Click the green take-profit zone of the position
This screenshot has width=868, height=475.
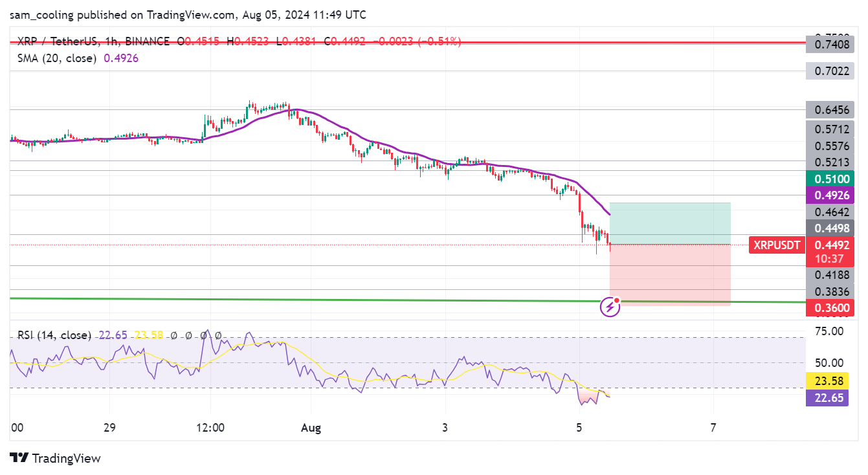(x=669, y=223)
